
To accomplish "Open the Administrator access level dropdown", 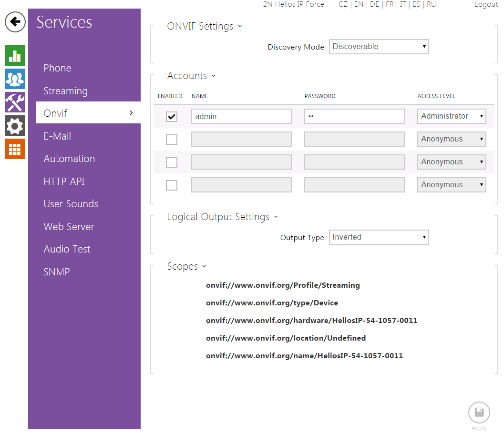I will (451, 116).
